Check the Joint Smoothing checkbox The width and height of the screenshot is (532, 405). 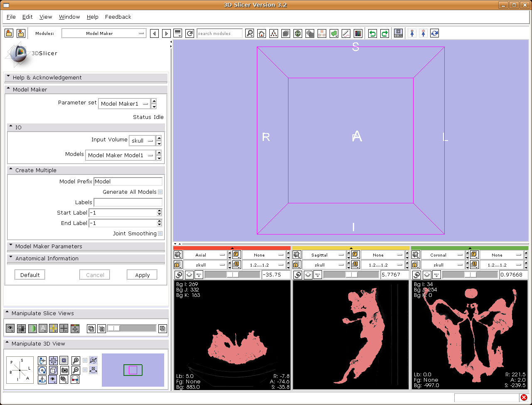160,234
